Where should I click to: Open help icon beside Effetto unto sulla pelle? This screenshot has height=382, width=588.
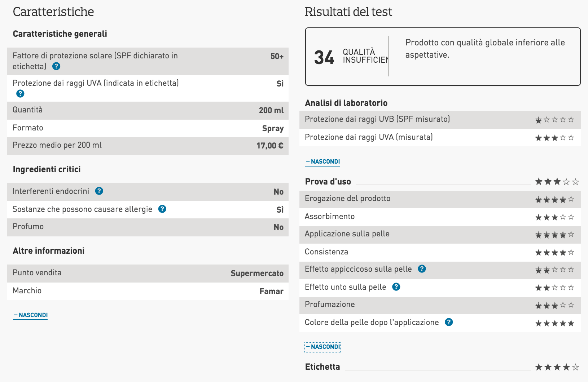396,287
